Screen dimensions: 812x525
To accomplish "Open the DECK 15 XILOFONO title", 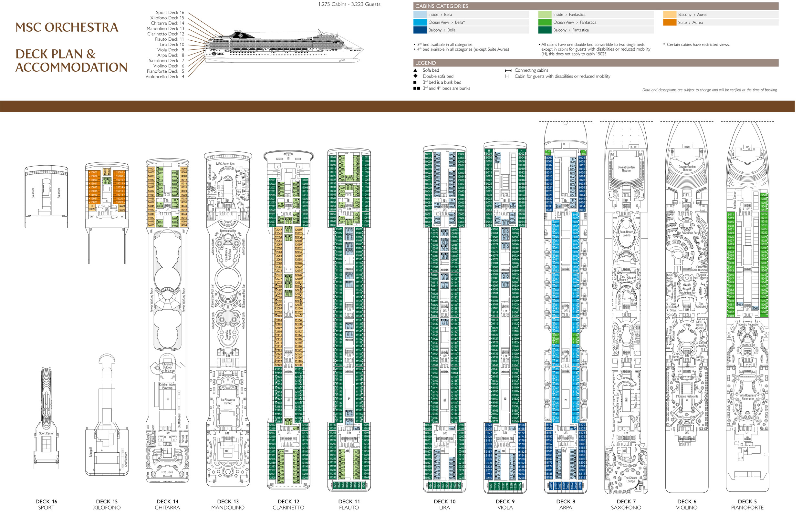I will [107, 505].
